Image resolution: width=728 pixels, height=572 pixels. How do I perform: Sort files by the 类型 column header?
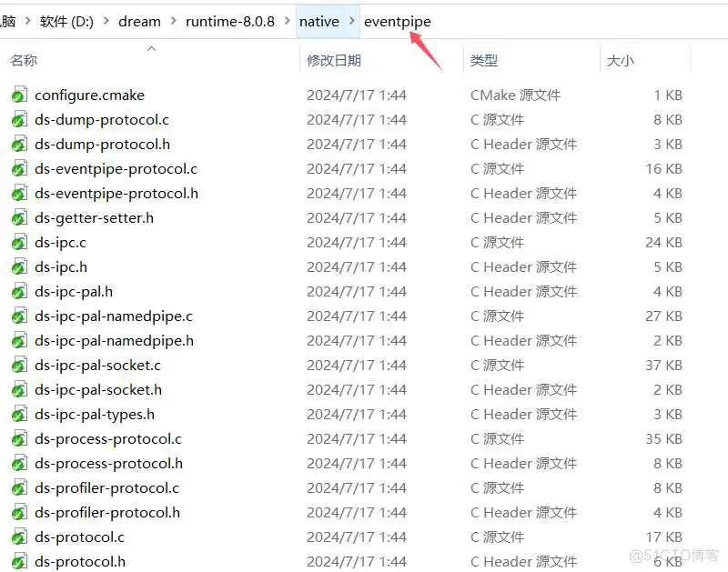[x=483, y=61]
